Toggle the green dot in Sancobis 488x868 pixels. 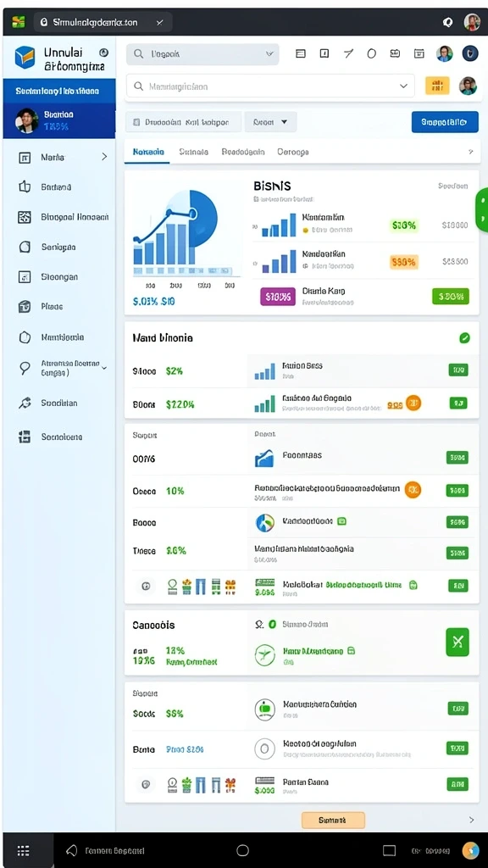pyautogui.click(x=272, y=624)
